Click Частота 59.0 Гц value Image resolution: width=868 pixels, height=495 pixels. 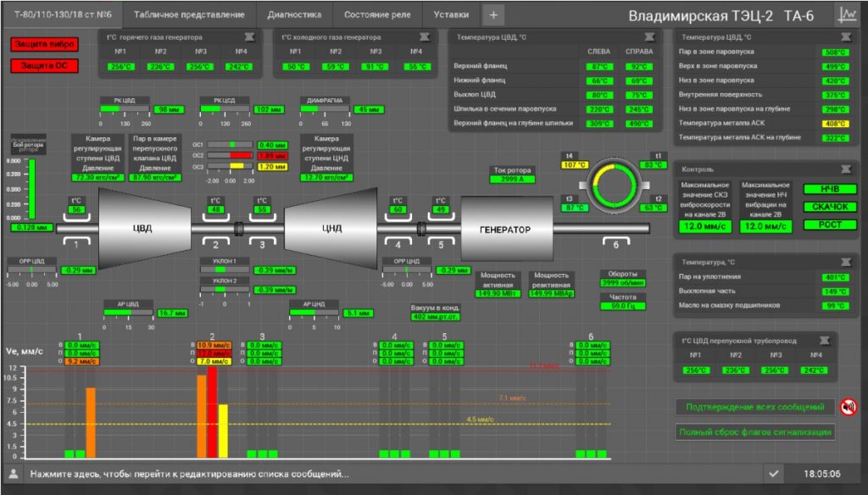coord(623,306)
